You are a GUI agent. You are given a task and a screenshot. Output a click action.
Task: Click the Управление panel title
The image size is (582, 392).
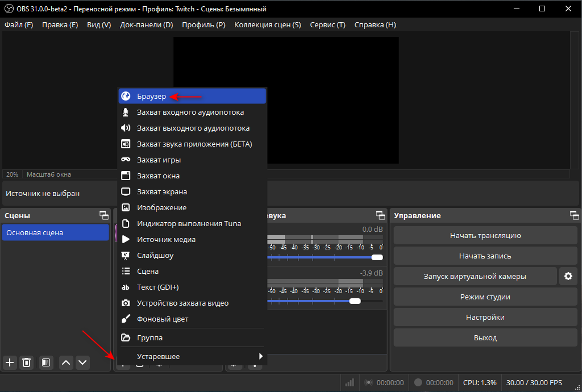coord(417,215)
